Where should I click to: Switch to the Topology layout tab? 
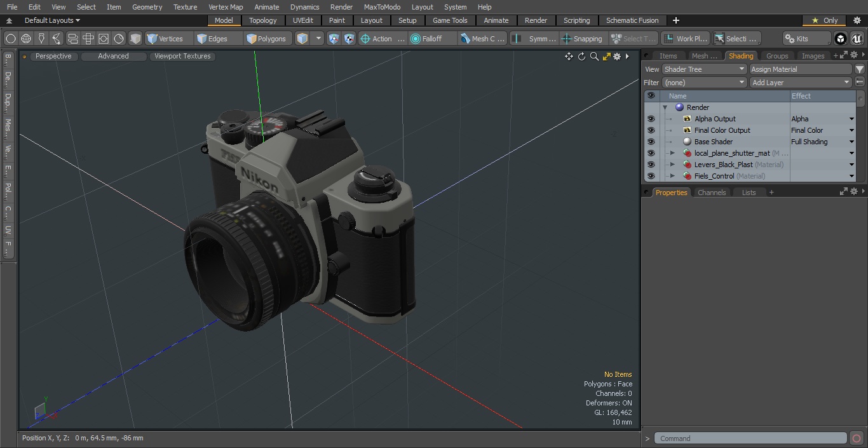coord(263,20)
